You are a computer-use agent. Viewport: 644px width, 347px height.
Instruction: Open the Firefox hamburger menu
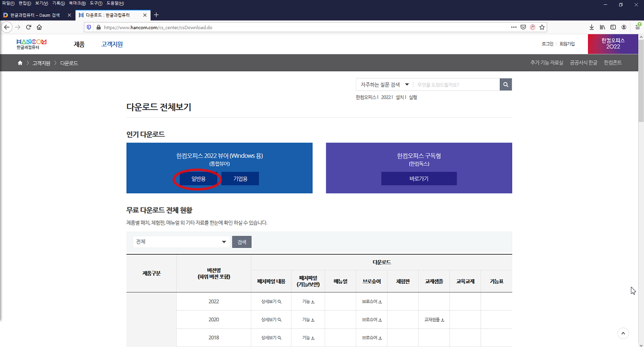(x=638, y=27)
